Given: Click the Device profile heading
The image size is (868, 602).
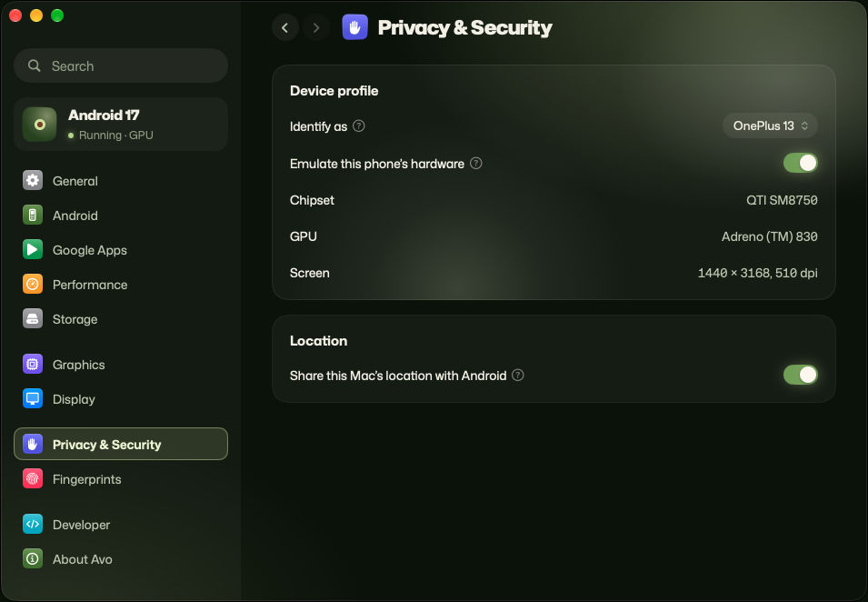Looking at the screenshot, I should (x=334, y=91).
